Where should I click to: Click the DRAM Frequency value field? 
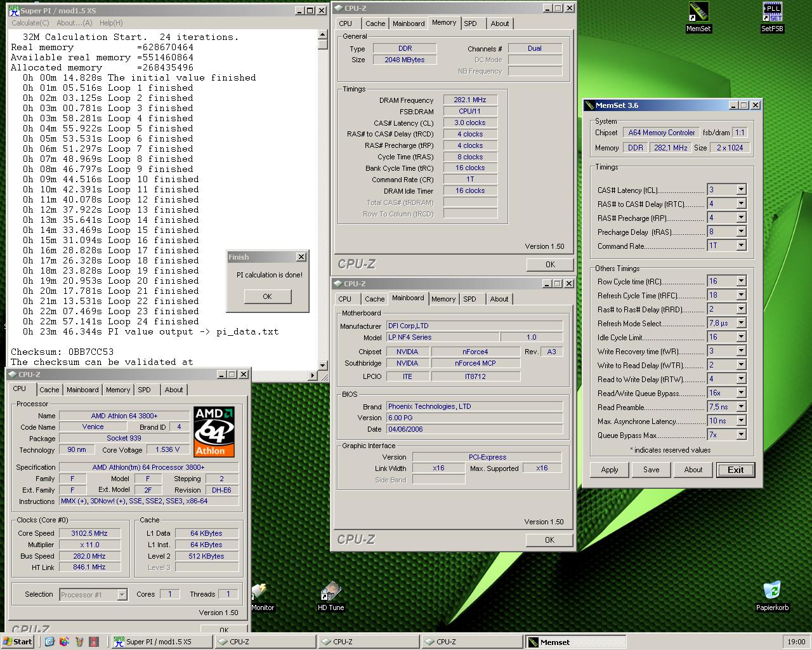470,100
